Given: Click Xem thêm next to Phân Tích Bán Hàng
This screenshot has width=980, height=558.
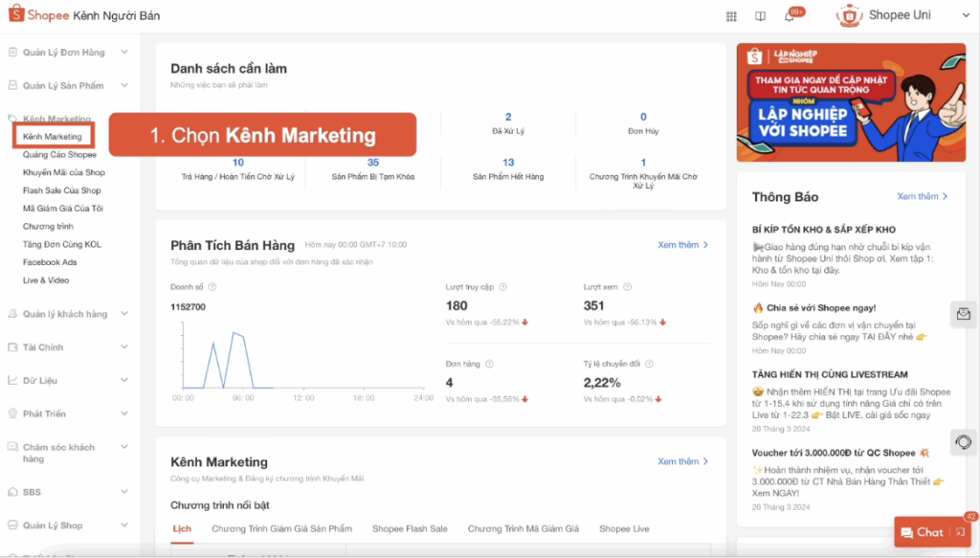Looking at the screenshot, I should pyautogui.click(x=679, y=245).
